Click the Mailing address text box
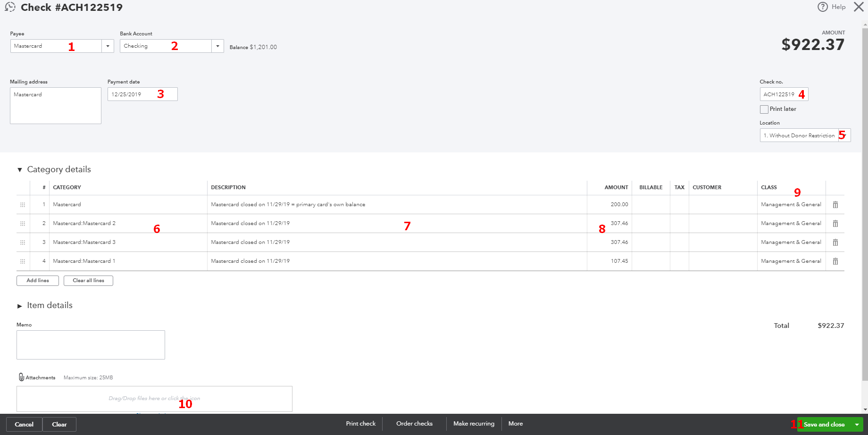The width and height of the screenshot is (868, 435). pos(56,106)
